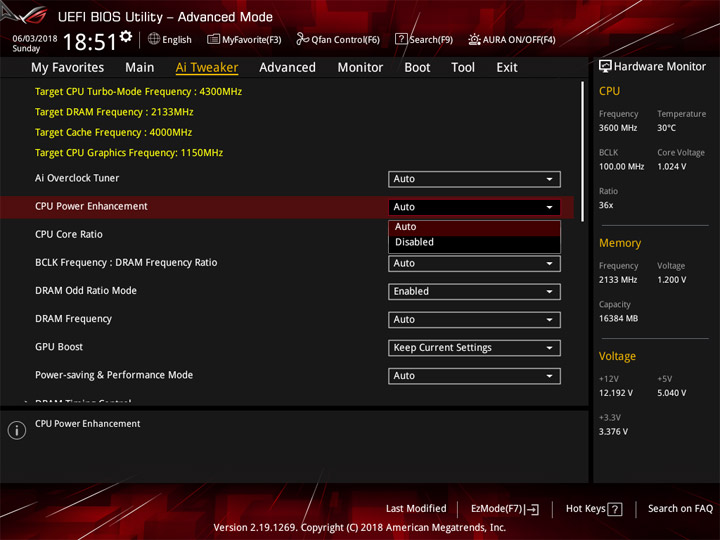Click the 3600 MHz CPU frequency value
Image resolution: width=720 pixels, height=540 pixels.
[618, 128]
